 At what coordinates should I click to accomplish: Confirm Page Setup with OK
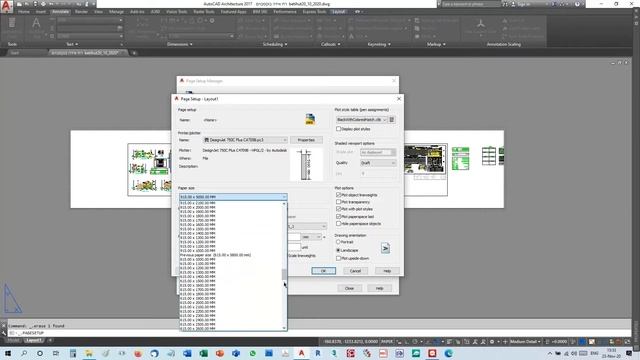point(323,271)
